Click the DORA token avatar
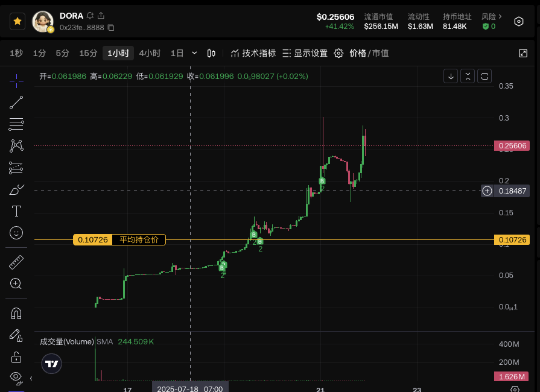 pyautogui.click(x=43, y=22)
